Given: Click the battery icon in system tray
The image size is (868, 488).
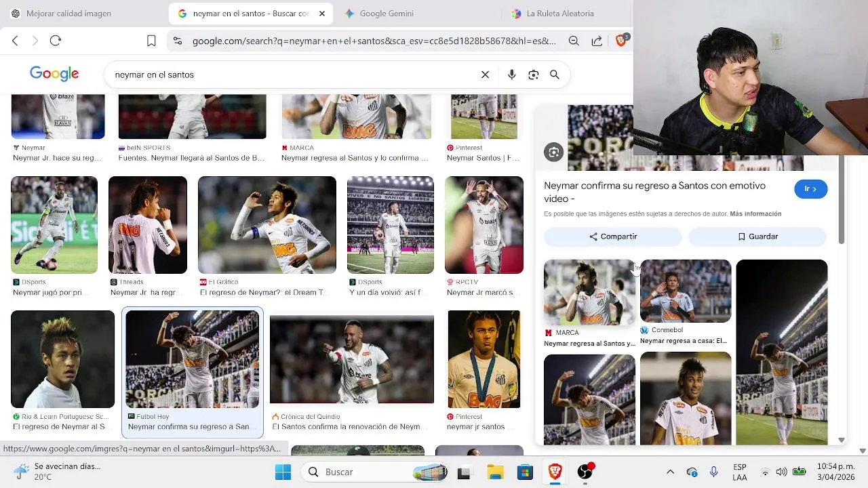Looking at the screenshot, I should pos(799,472).
